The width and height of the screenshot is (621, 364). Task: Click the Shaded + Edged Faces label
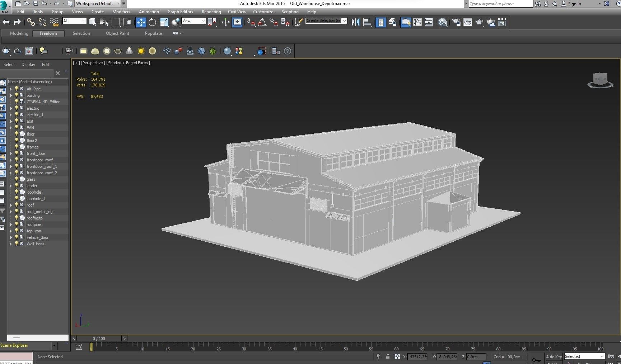(x=128, y=63)
